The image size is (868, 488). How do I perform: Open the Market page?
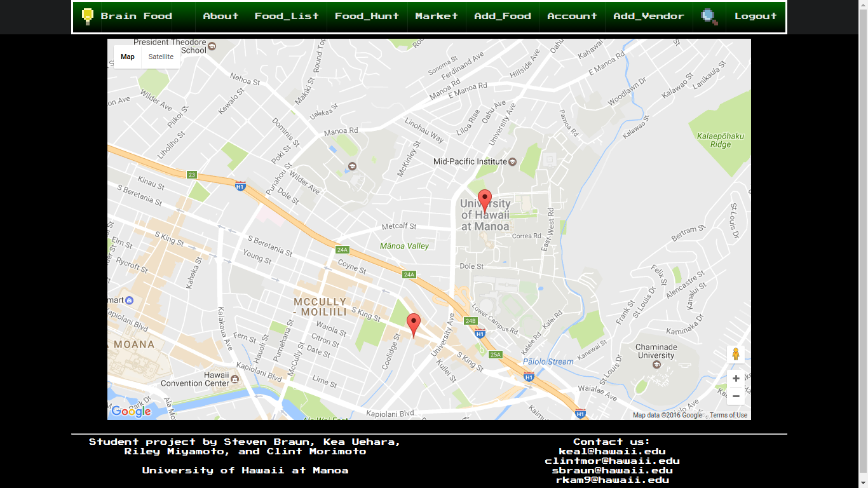click(437, 16)
